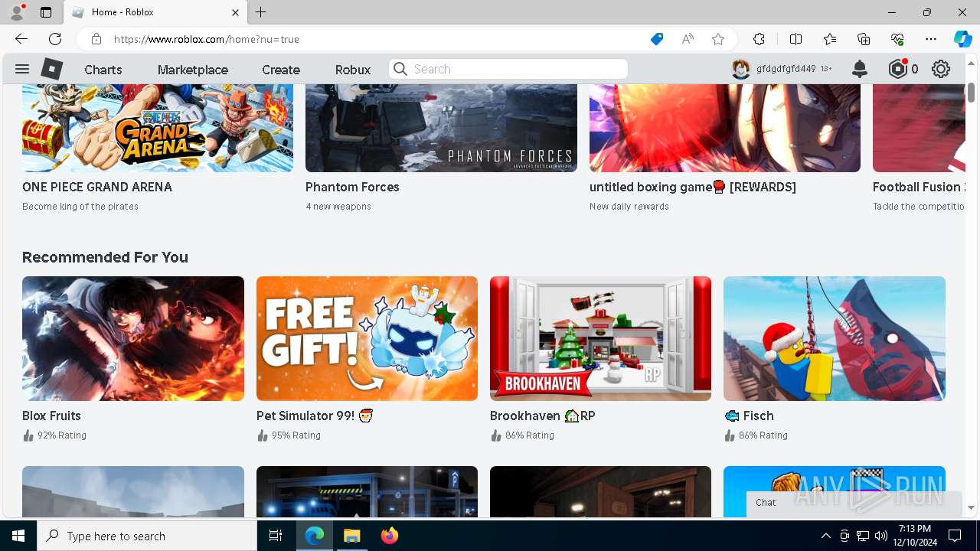Open browser Extensions puzzle icon
Viewport: 980px width, 551px height.
(x=759, y=39)
